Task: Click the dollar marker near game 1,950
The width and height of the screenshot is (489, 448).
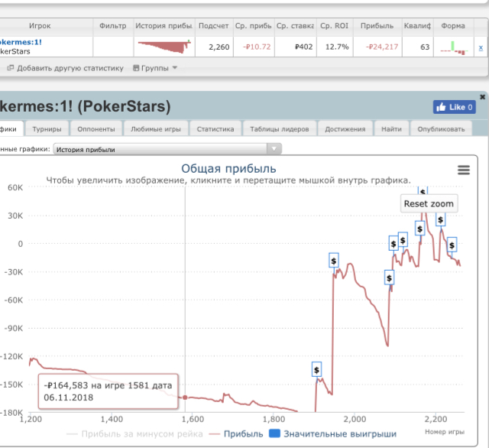Action: click(334, 261)
